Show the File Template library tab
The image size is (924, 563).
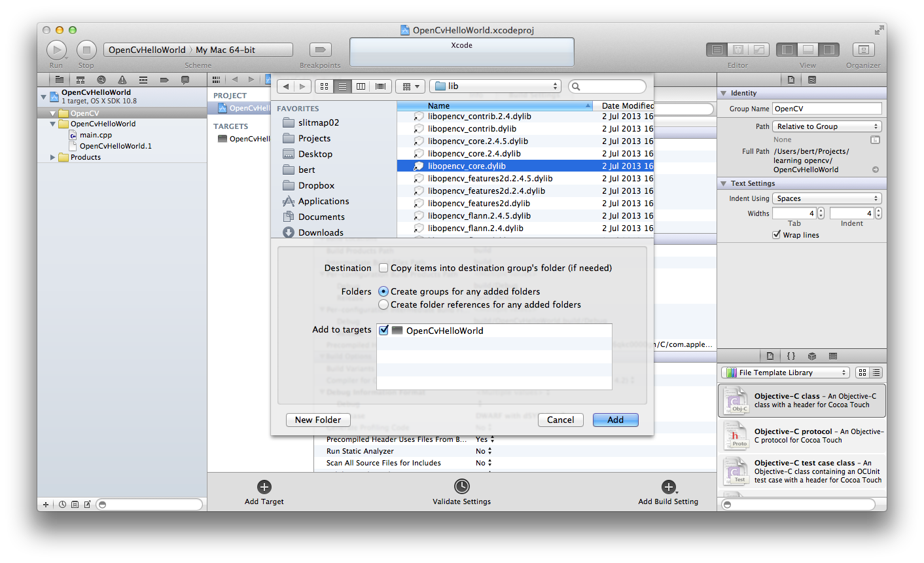(770, 356)
